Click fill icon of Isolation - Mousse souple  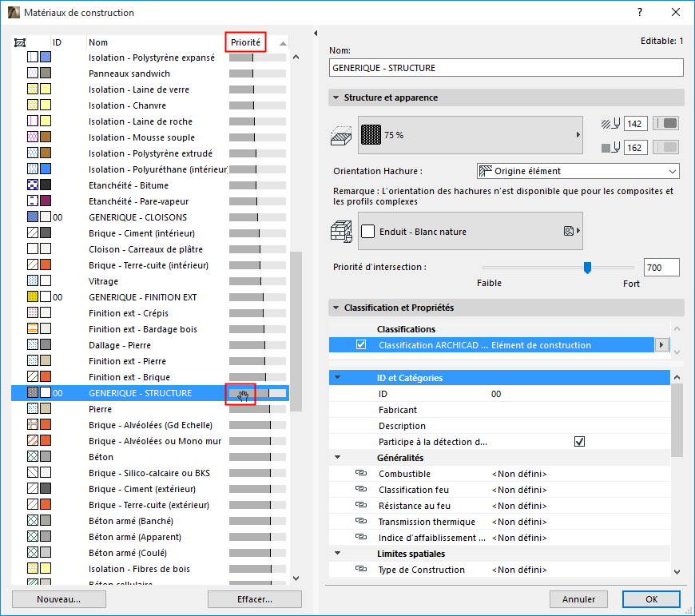[33, 137]
